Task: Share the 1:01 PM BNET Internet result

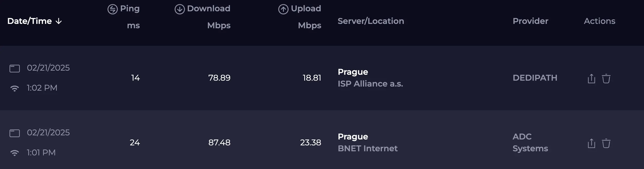Action: tap(591, 143)
